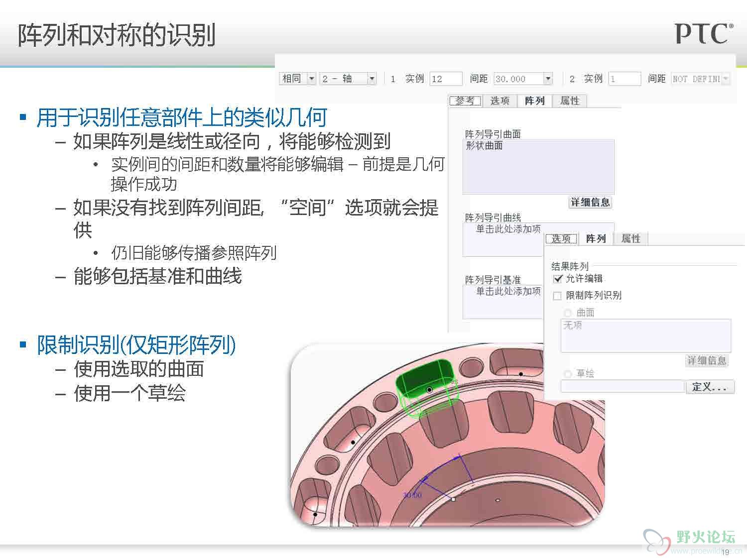Open the 2 - 轴 pattern type dropdown
The height and width of the screenshot is (560, 747).
(x=372, y=79)
